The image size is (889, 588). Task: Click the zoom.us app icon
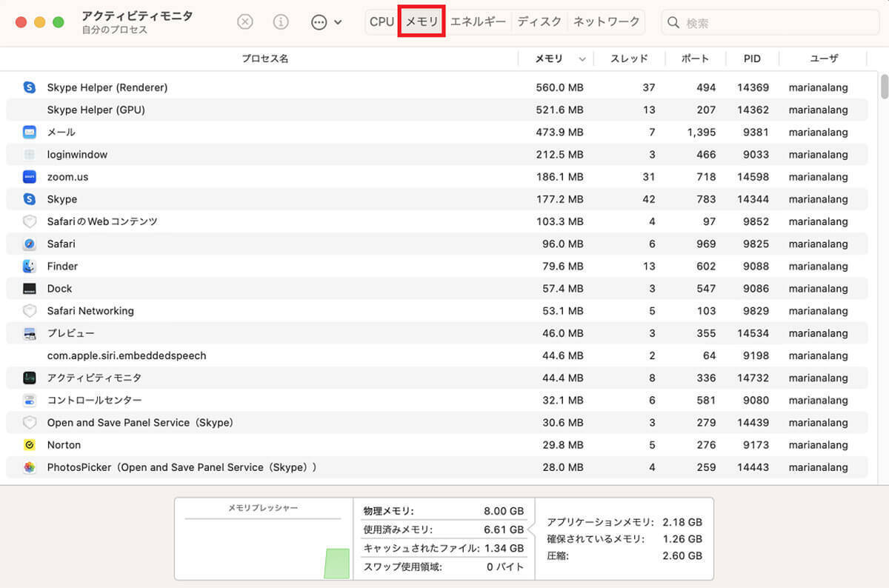pos(30,177)
